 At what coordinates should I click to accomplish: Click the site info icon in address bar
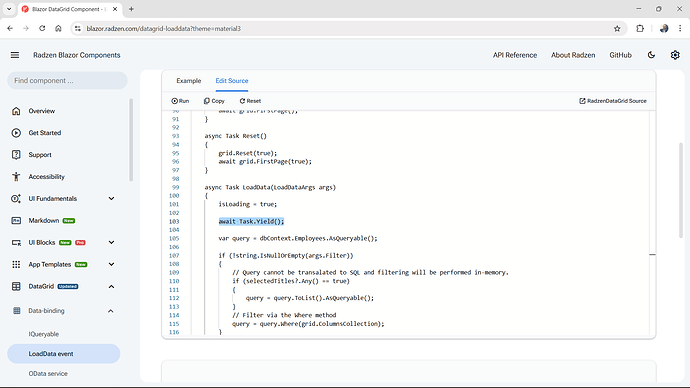click(78, 29)
